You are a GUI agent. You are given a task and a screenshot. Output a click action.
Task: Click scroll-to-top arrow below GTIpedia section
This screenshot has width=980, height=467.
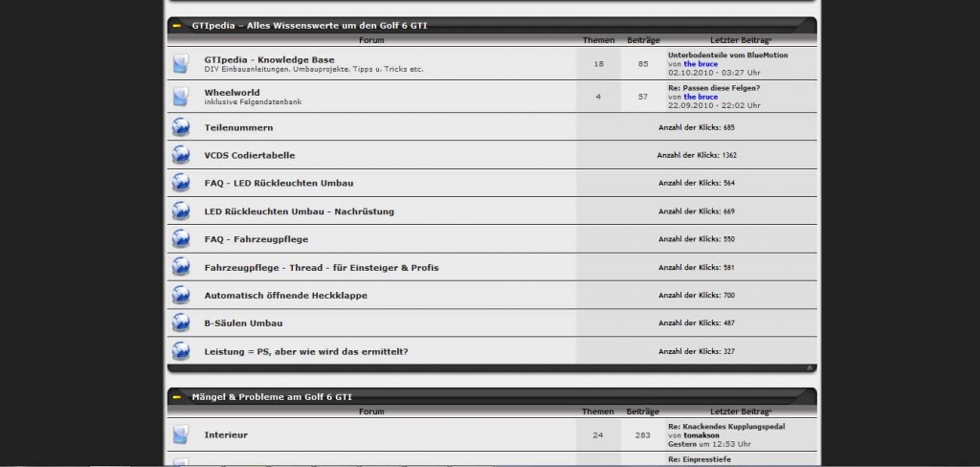pyautogui.click(x=810, y=367)
